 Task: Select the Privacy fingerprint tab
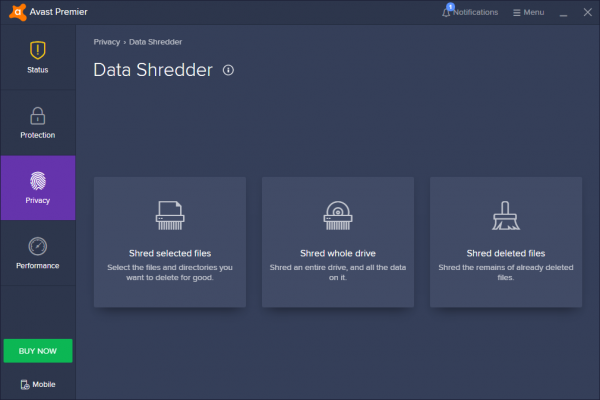[x=37, y=187]
